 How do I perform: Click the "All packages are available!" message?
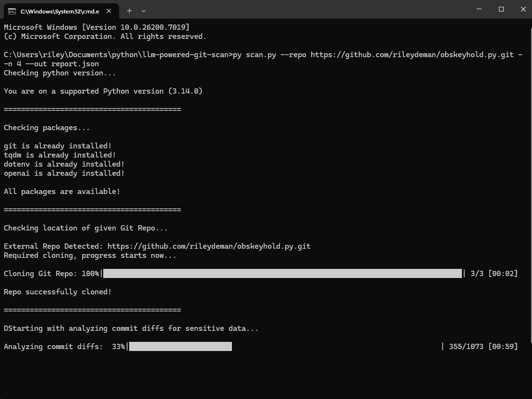(62, 192)
